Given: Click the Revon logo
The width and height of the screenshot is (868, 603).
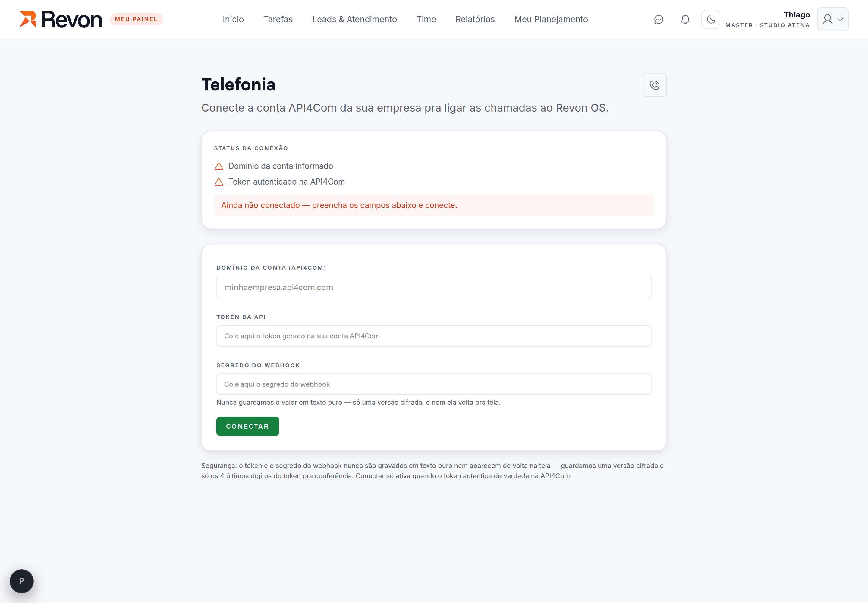Looking at the screenshot, I should pos(61,19).
